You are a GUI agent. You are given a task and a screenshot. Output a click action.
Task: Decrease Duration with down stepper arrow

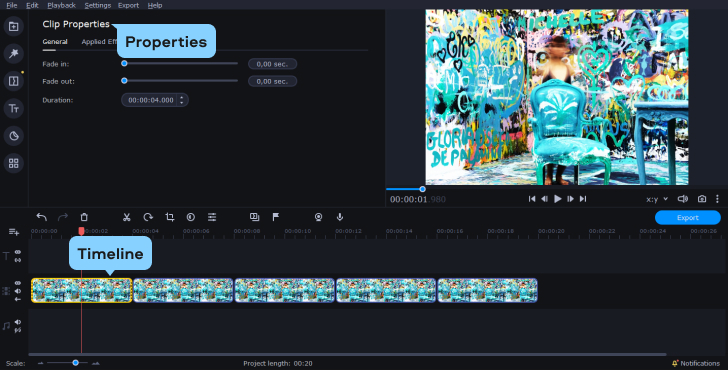click(182, 103)
